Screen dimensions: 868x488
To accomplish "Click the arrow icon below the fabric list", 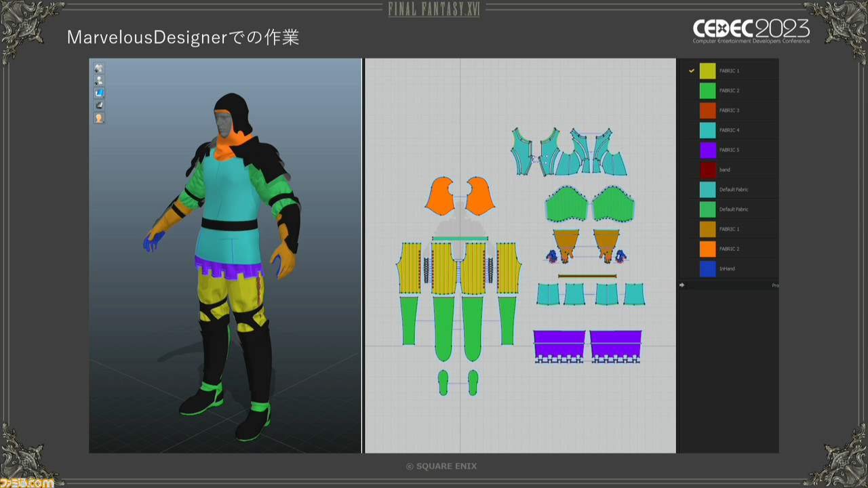I will 682,285.
